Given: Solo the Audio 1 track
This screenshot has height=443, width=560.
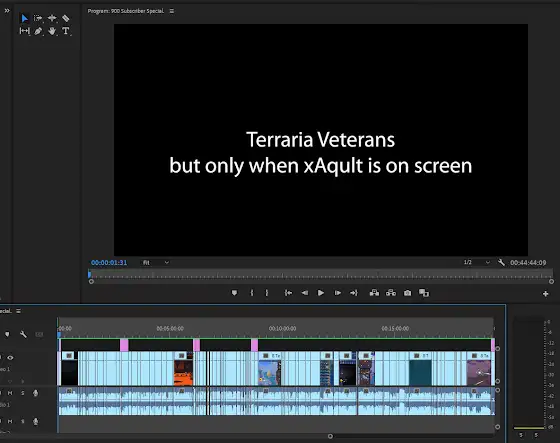Looking at the screenshot, I should tap(22, 393).
